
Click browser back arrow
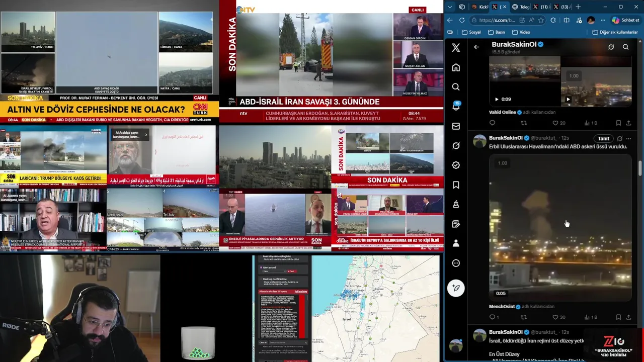[450, 20]
